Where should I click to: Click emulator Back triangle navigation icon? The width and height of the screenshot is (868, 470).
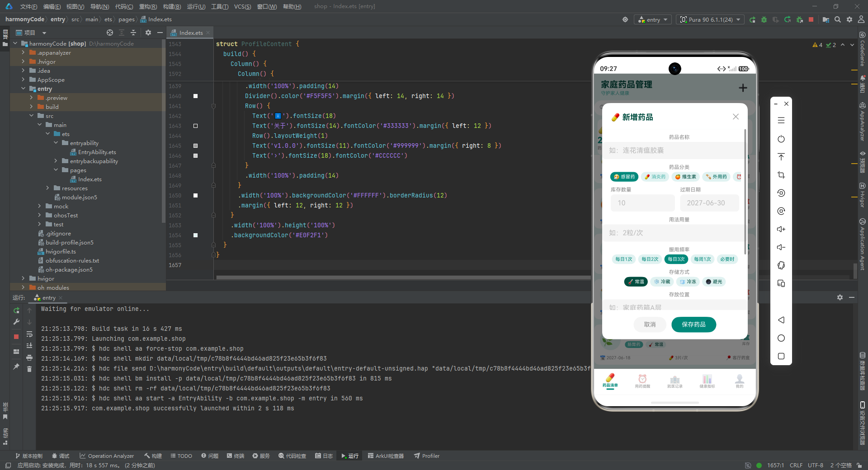tap(781, 320)
